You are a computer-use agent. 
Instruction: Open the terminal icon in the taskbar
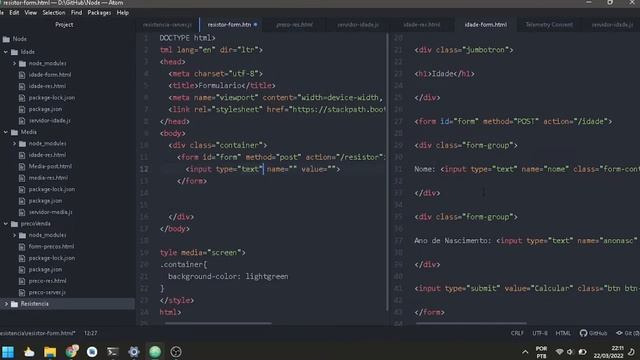(x=113, y=351)
